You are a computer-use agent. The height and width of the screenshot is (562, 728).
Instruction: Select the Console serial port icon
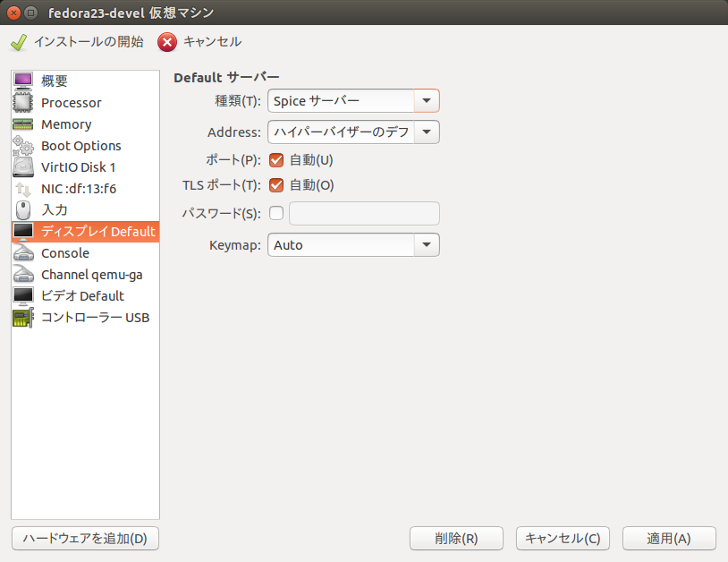[x=22, y=253]
